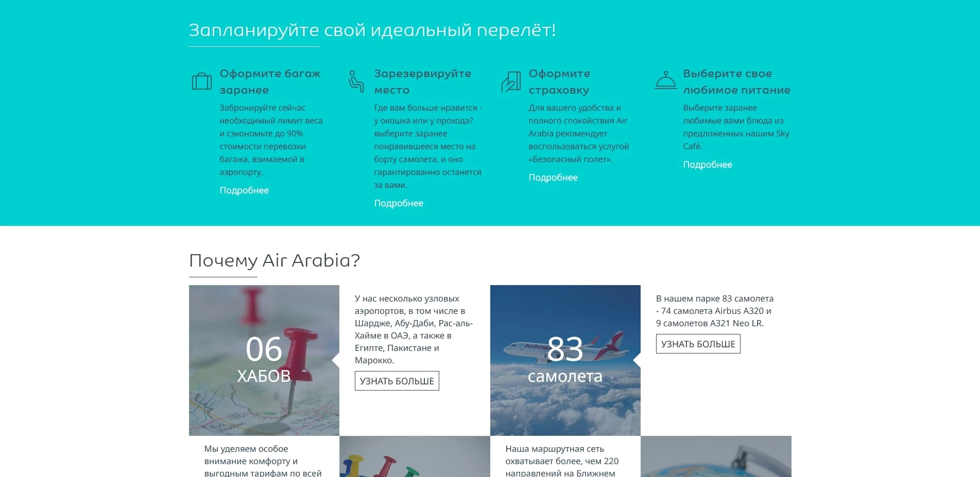980x477 pixels.
Task: Click УЗНАТЬ БОЛЬШЕ next to fleet description
Action: click(x=698, y=344)
